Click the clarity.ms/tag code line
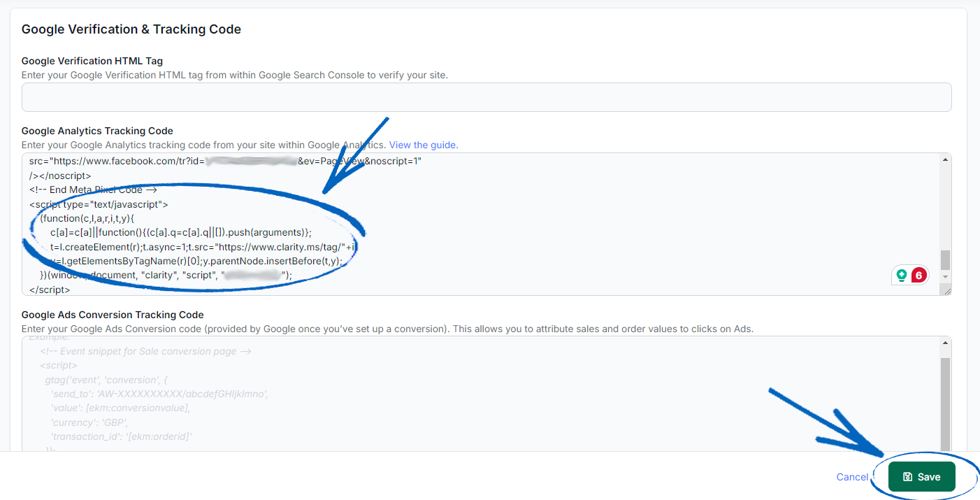The width and height of the screenshot is (980, 500). tap(204, 247)
